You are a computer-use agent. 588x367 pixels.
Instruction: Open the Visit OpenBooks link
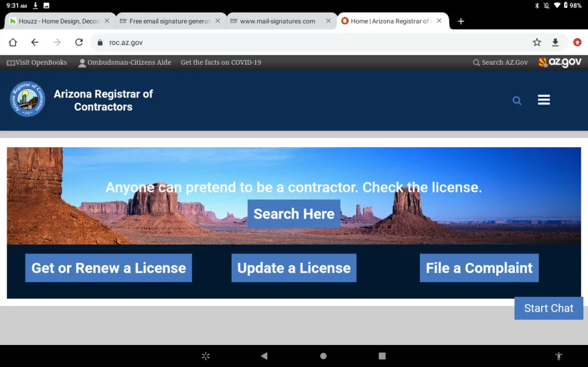click(37, 62)
